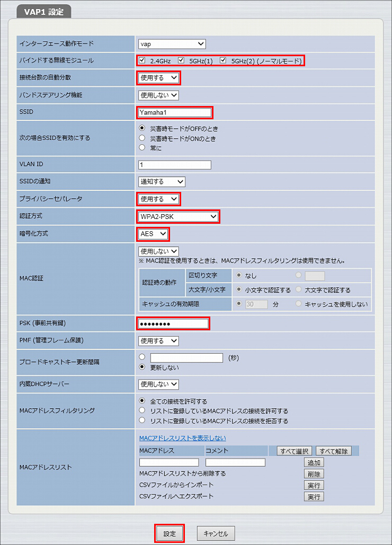Click the キャンセル button
The image size is (392, 545).
click(x=216, y=533)
